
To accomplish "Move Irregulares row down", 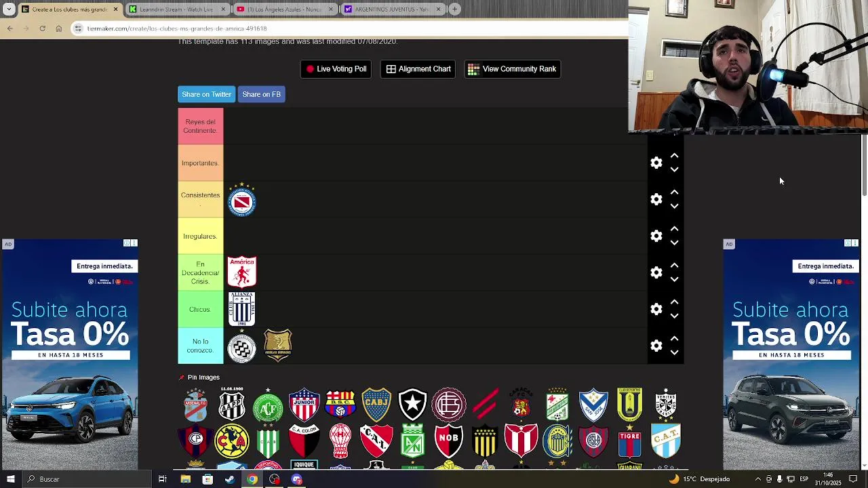I will pos(674,243).
